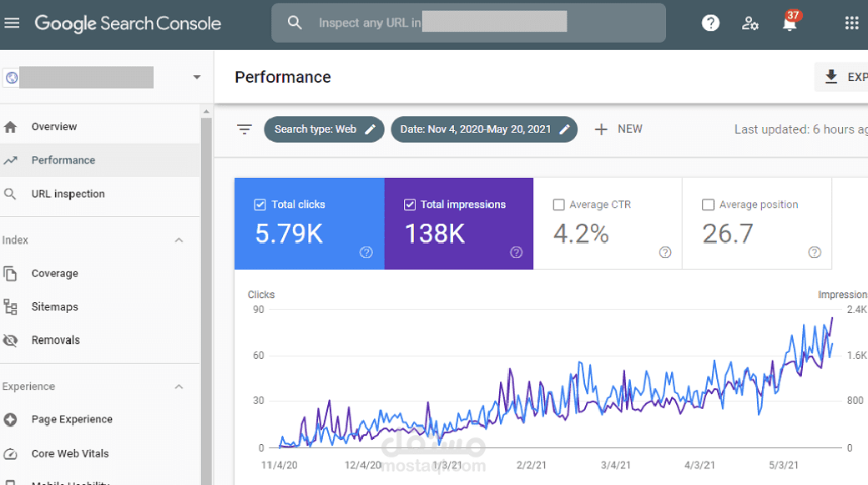Click the 5/3/21 date axis label
This screenshot has width=868, height=485.
coord(784,466)
